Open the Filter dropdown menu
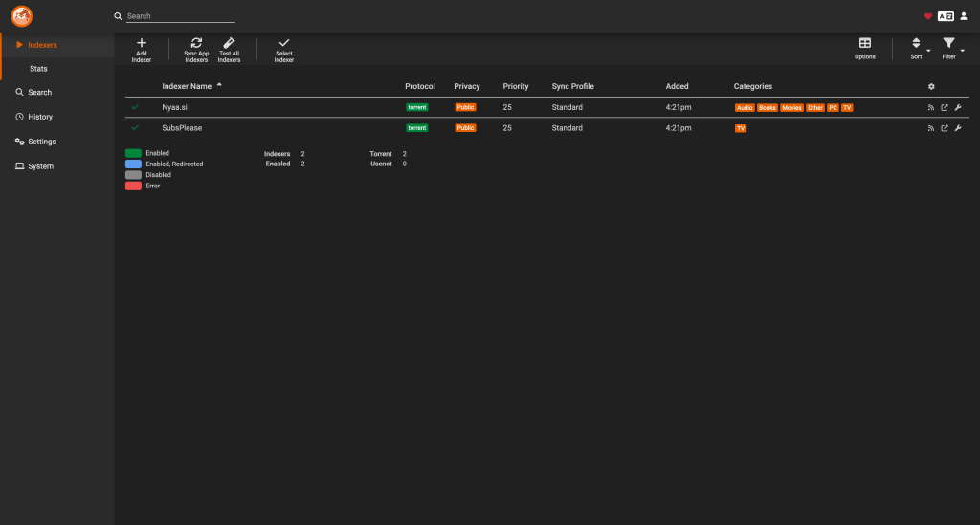This screenshot has height=525, width=980. pos(952,49)
